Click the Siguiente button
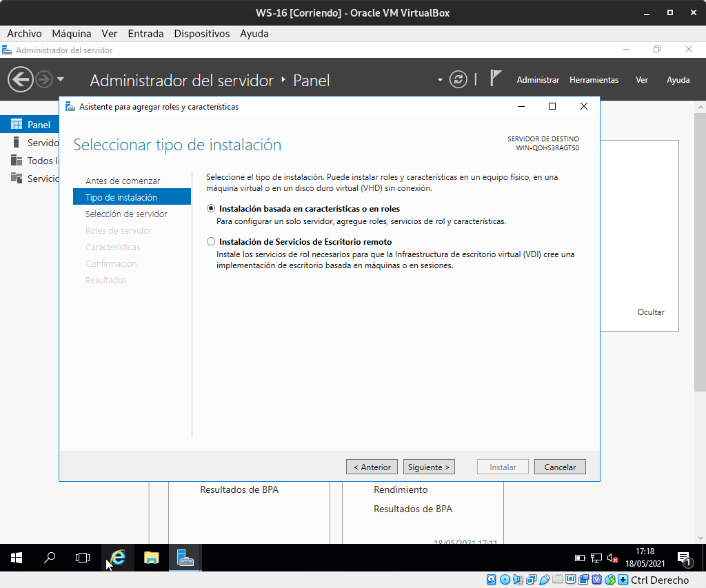 (429, 467)
